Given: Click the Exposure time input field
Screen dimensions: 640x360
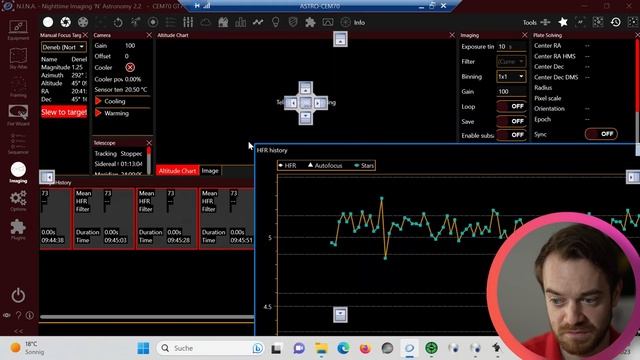Looking at the screenshot, I should (511, 47).
